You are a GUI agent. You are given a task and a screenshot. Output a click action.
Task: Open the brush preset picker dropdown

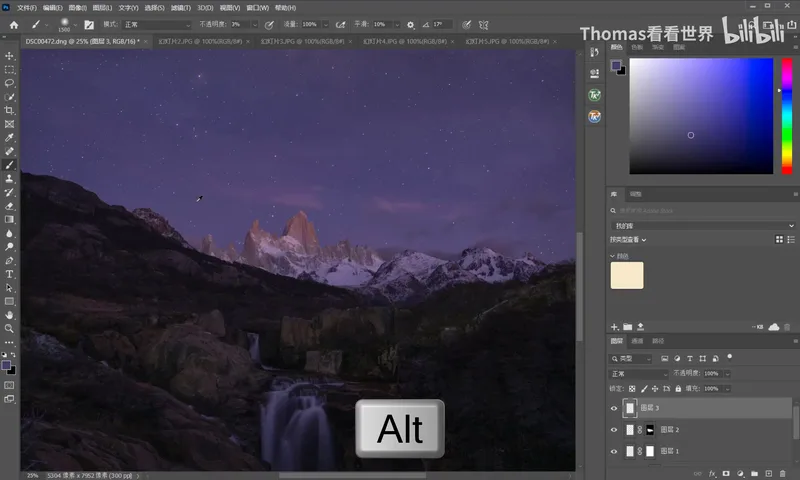(75, 24)
